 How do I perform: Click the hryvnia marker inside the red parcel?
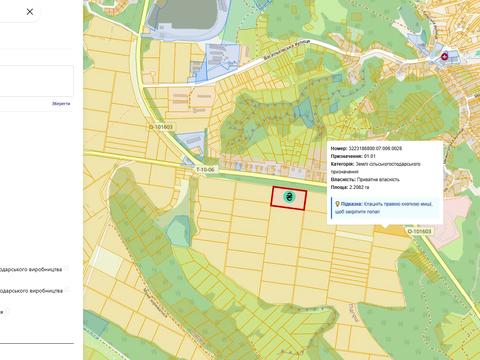click(x=289, y=197)
